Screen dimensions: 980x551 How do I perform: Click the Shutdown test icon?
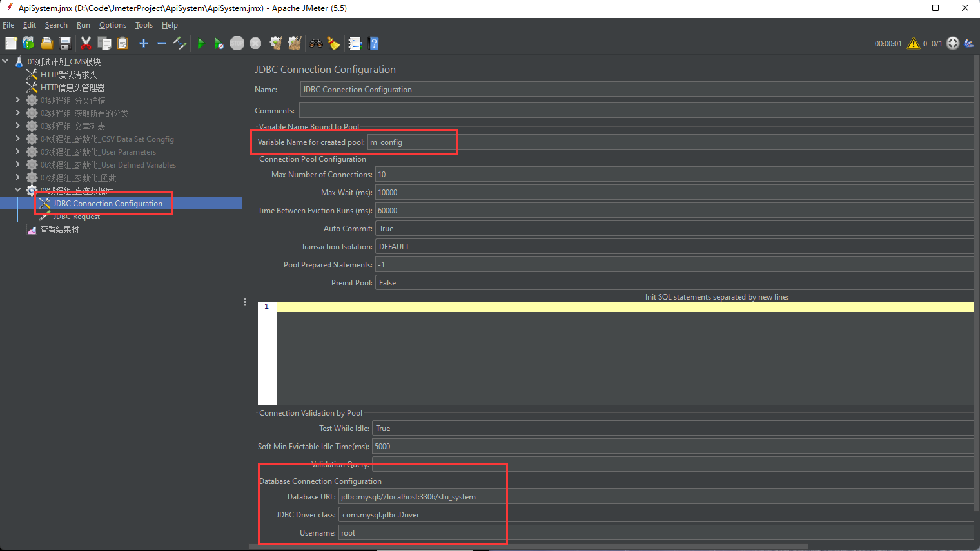click(x=255, y=43)
